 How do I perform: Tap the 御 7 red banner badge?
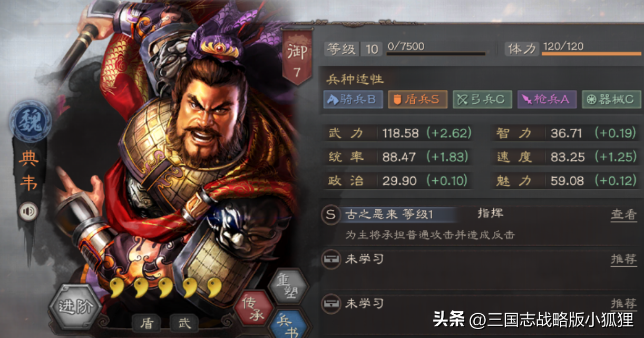point(296,57)
